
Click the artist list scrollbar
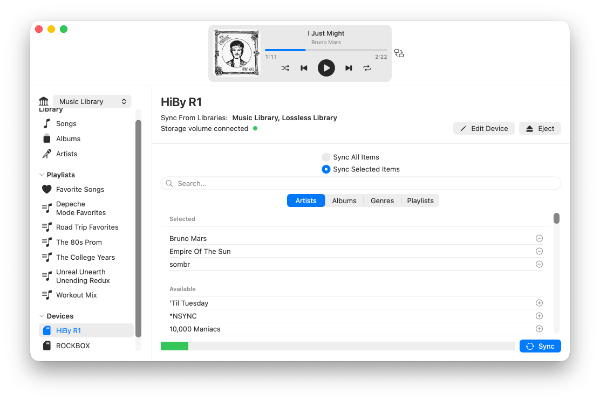[x=556, y=218]
